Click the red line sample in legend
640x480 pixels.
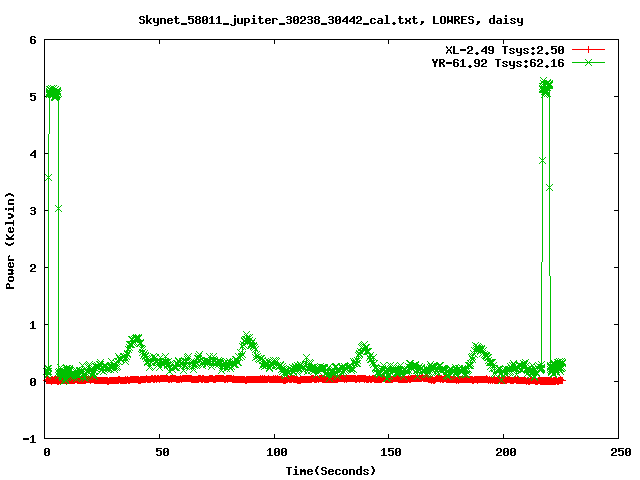(x=588, y=50)
